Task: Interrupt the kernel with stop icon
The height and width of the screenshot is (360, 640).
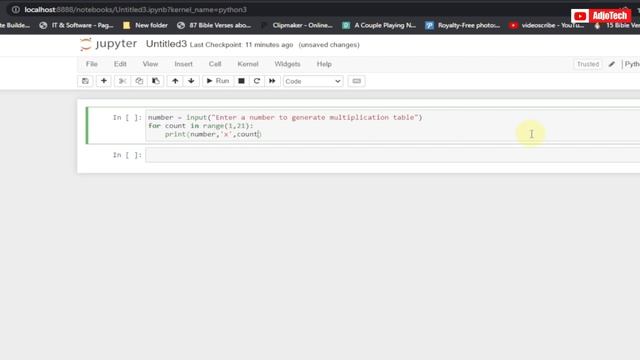Action: pos(241,81)
